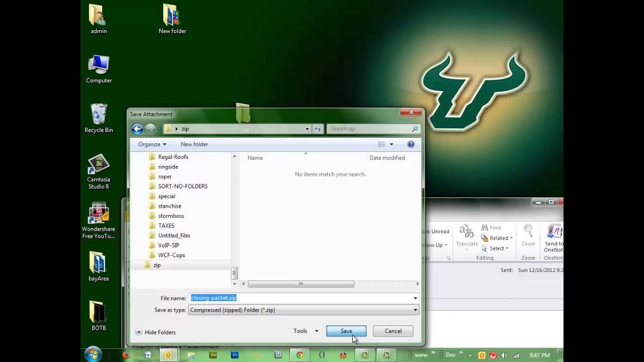Select the Wondershare Free YouTube shortcut

click(x=99, y=221)
